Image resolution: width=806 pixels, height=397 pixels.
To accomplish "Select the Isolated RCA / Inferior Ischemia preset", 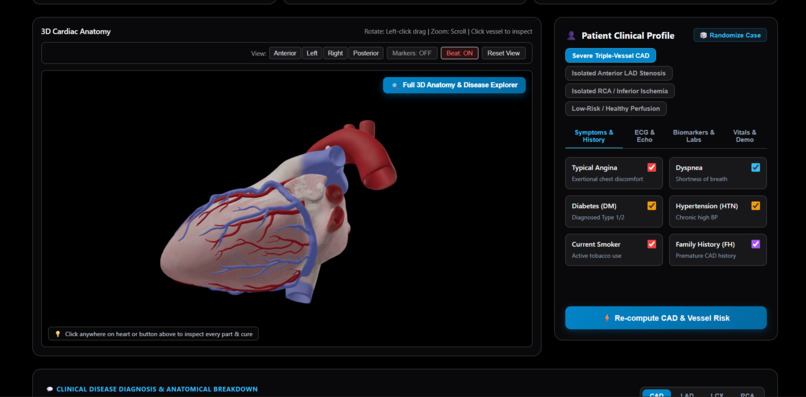I will (x=620, y=91).
